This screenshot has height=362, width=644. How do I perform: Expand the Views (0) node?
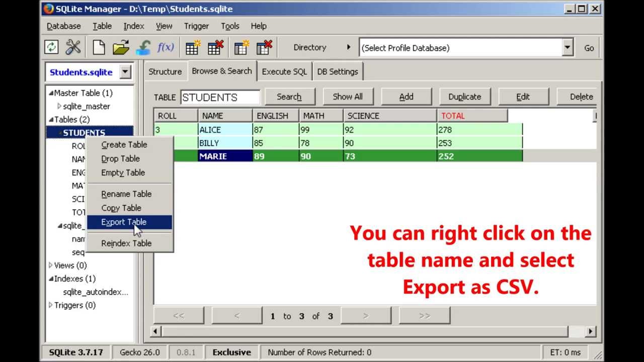point(50,265)
